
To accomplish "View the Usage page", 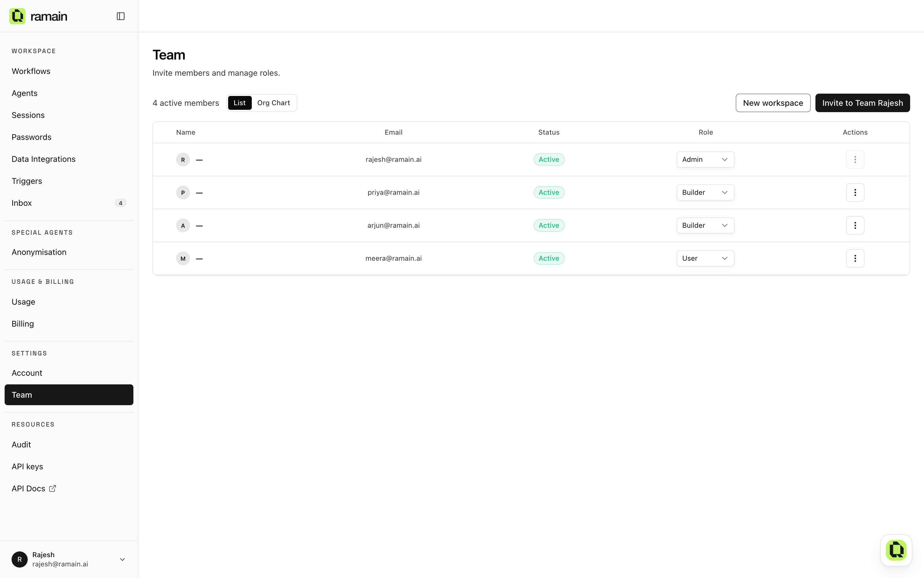I will point(69,302).
